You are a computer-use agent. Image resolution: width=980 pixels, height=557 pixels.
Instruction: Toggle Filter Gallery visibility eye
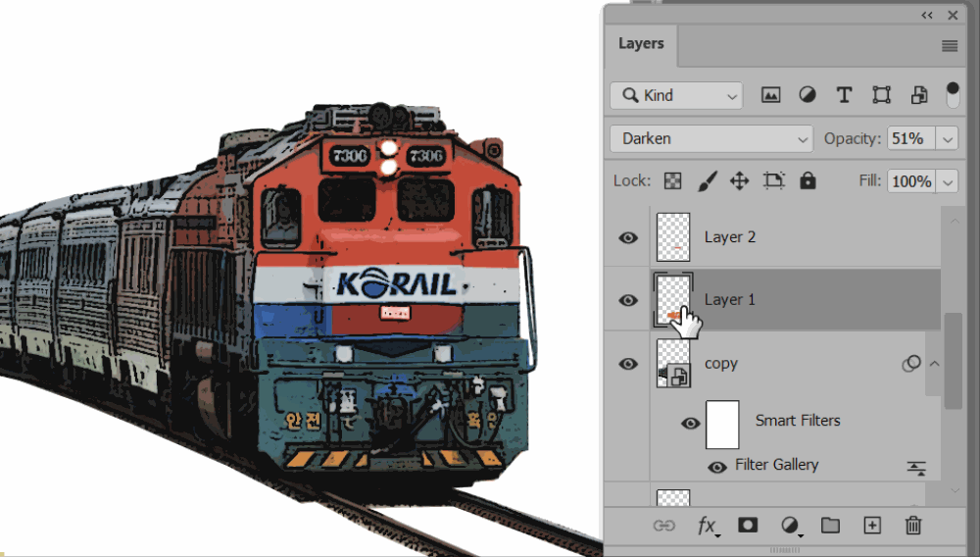click(x=717, y=467)
